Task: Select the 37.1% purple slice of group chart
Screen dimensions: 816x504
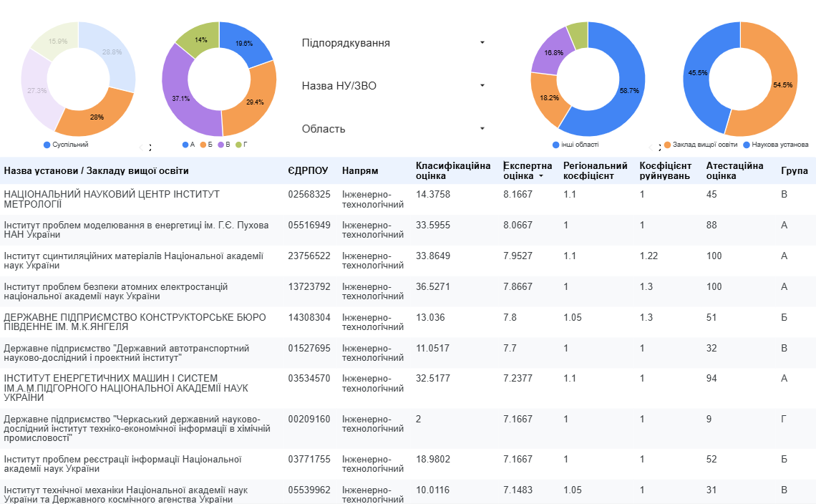Action: pyautogui.click(x=177, y=97)
